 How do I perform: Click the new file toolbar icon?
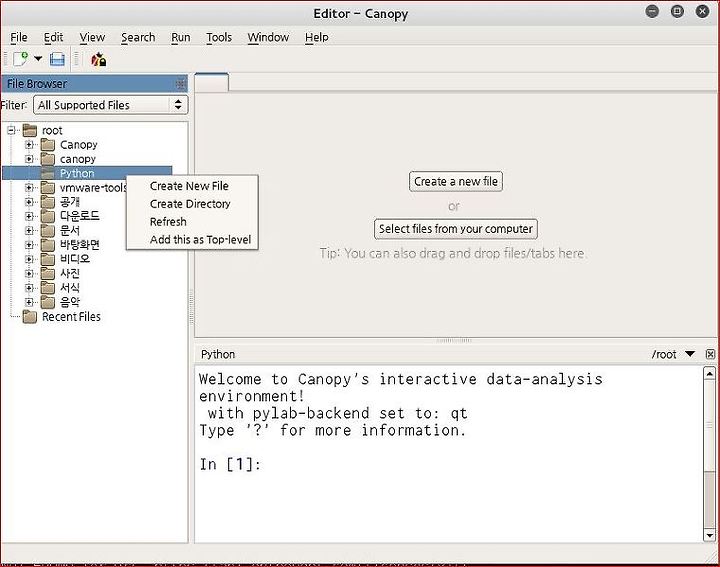(20, 59)
